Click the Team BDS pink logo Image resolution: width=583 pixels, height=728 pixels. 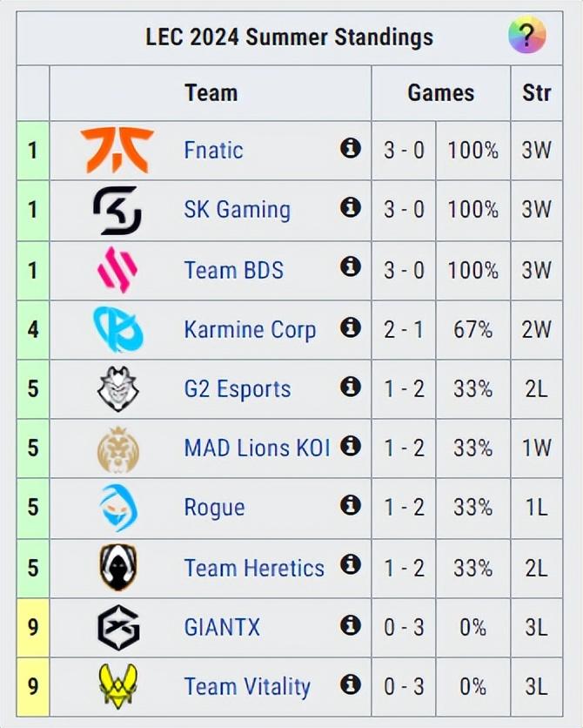pos(117,269)
